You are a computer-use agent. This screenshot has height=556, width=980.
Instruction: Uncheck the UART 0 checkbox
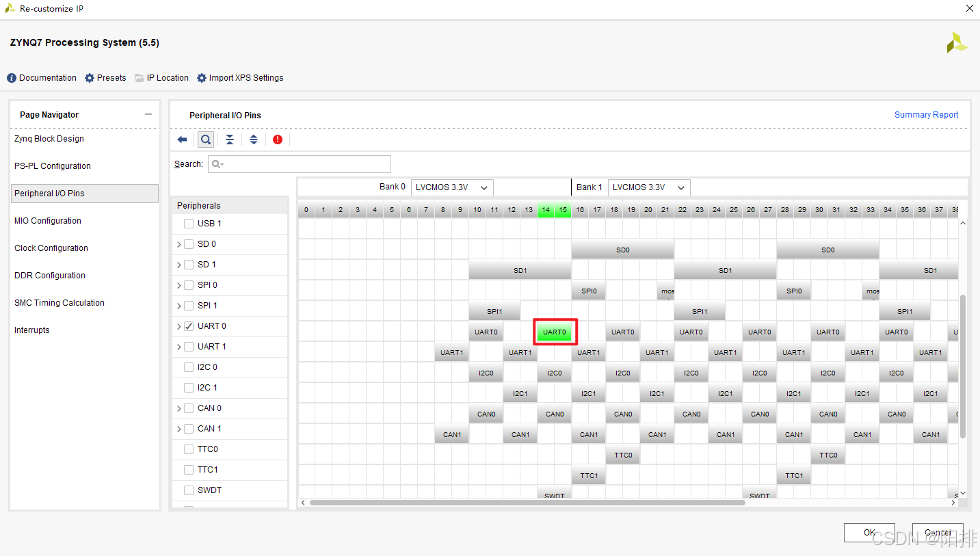[189, 326]
